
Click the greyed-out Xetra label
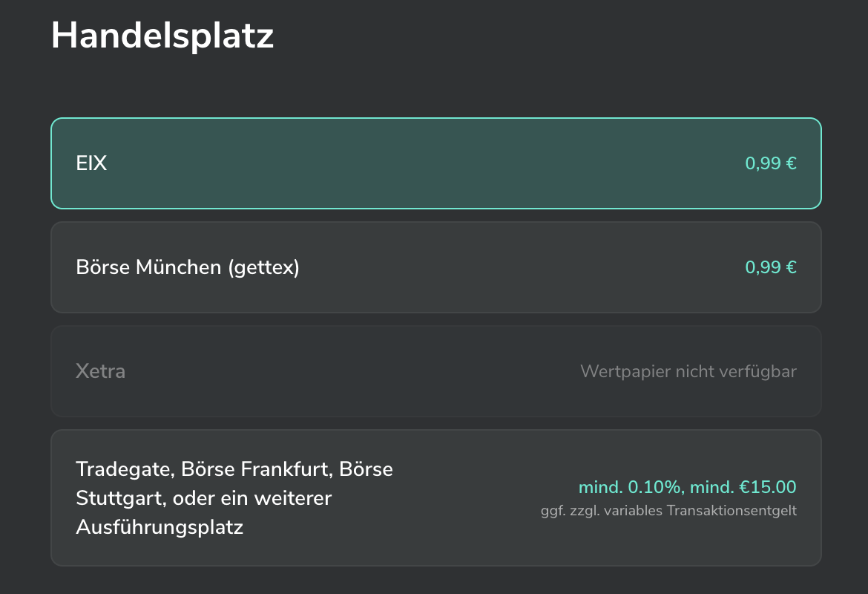coord(100,371)
